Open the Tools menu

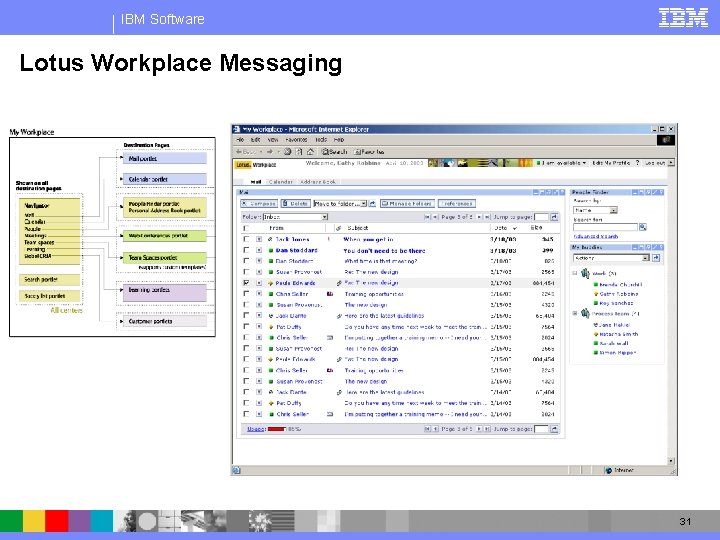click(321, 139)
